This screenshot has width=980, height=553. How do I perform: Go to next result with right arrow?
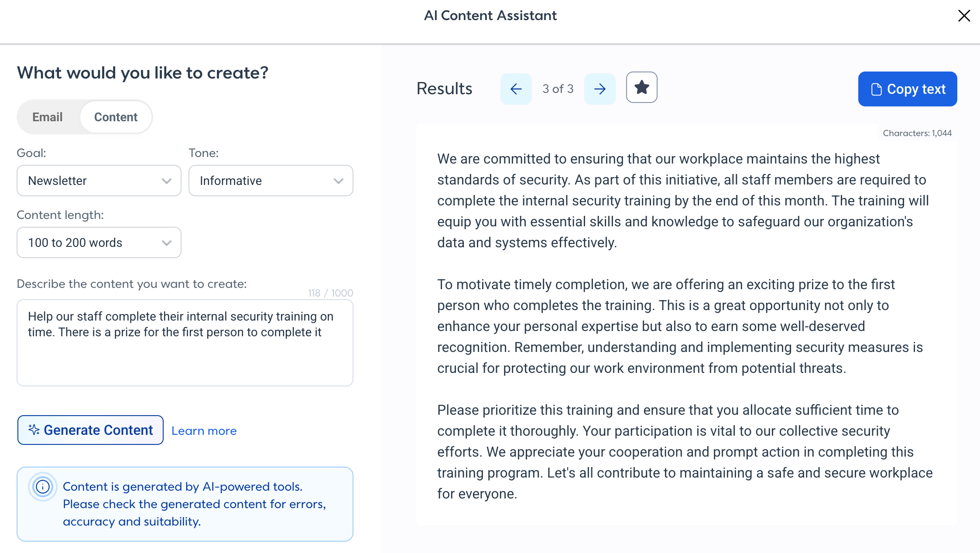click(x=600, y=89)
